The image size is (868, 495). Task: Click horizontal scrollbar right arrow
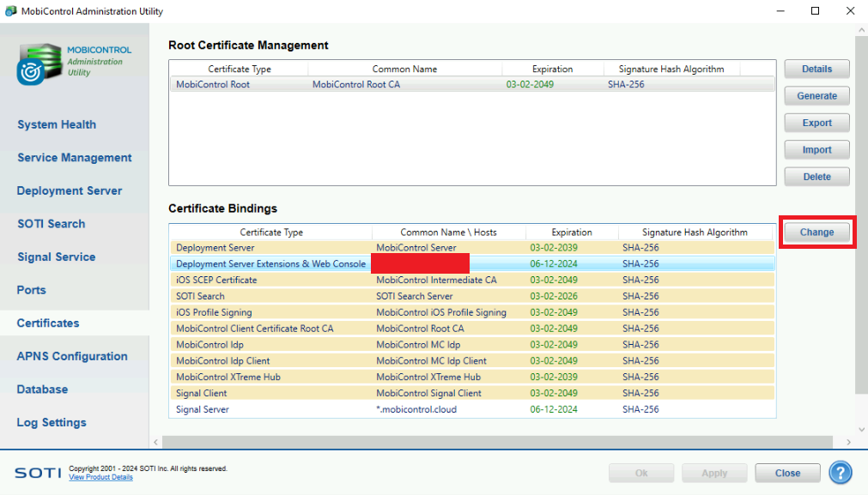(x=848, y=442)
